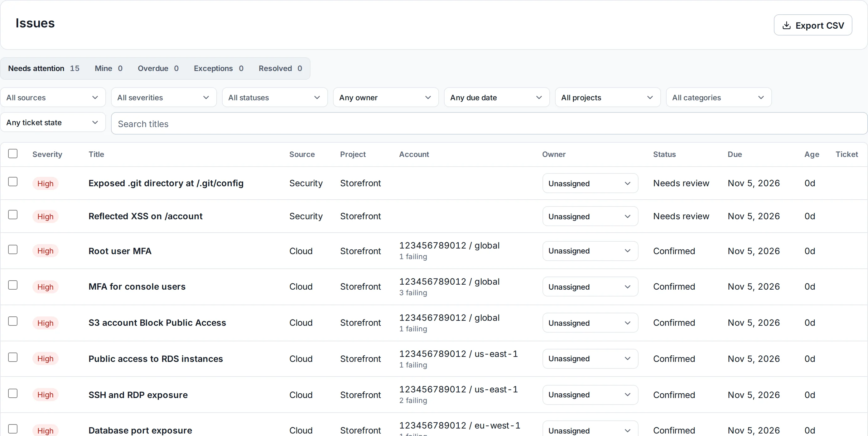Open the Database port exposure issue
This screenshot has height=436, width=868.
[140, 430]
